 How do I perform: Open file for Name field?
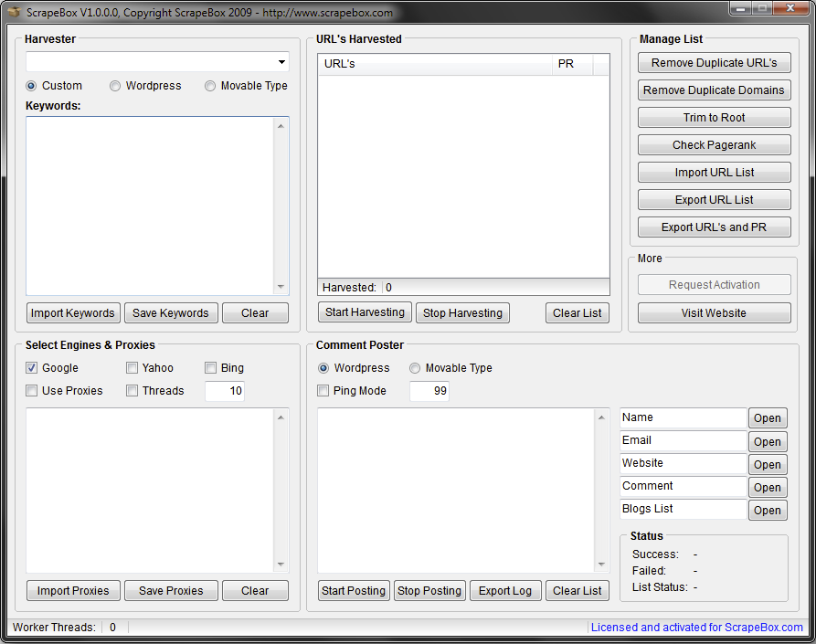[x=768, y=418]
